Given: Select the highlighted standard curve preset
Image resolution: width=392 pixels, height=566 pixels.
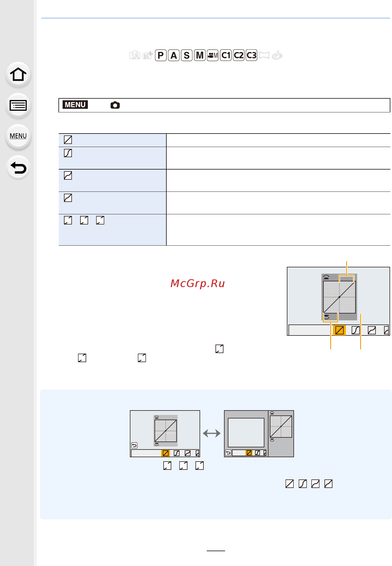Looking at the screenshot, I should (x=340, y=330).
